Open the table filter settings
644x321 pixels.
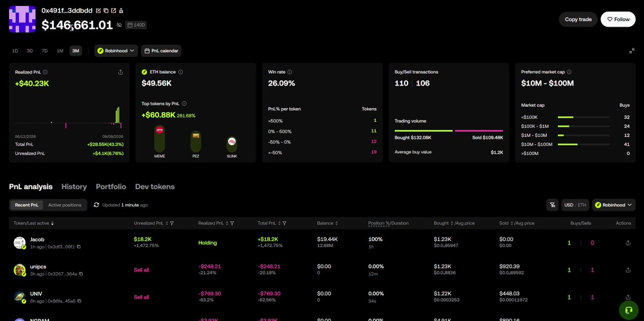click(552, 205)
